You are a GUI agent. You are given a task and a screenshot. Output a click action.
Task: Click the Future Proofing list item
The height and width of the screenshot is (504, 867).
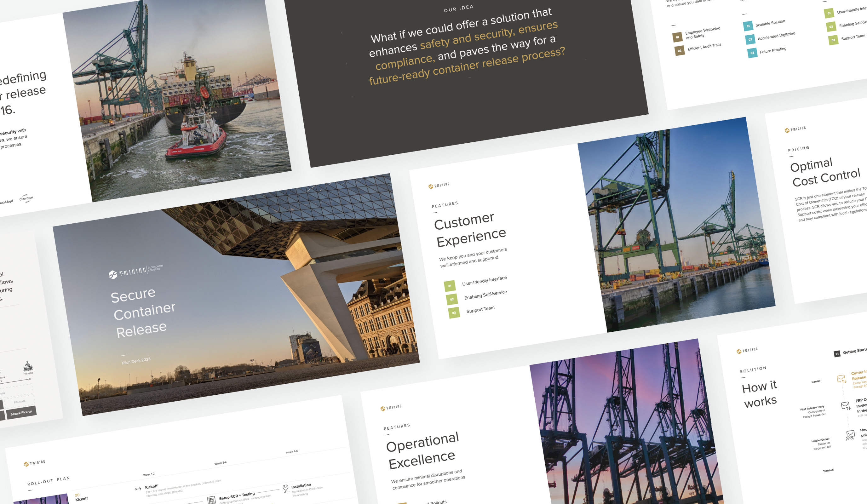(x=773, y=50)
